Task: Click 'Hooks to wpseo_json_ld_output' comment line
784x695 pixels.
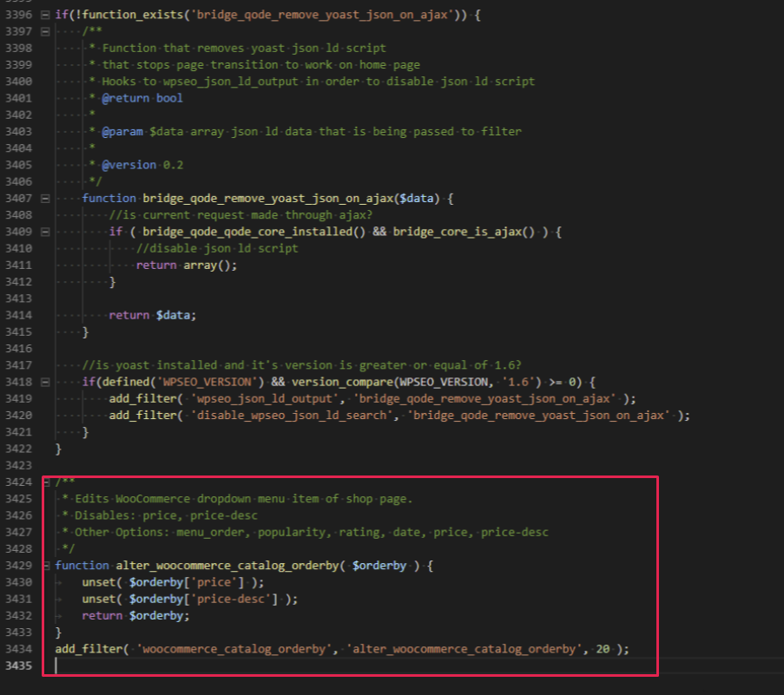Action: (x=319, y=82)
